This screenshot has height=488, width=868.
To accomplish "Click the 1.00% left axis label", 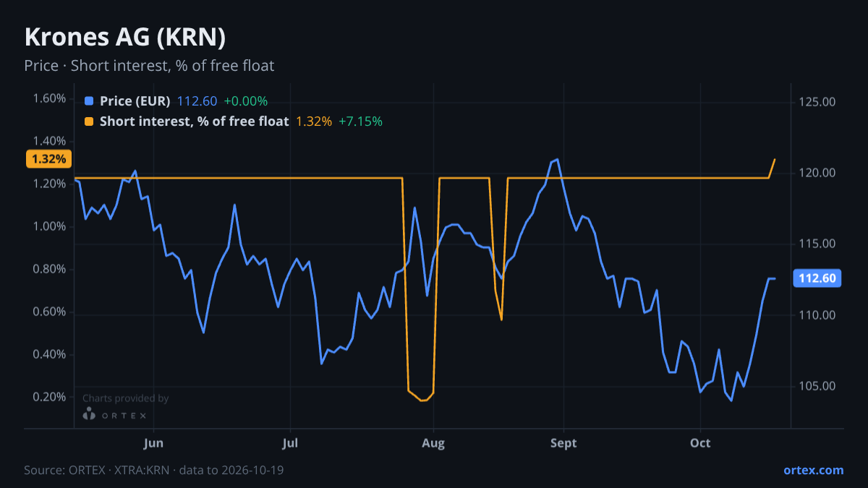I will [x=50, y=226].
